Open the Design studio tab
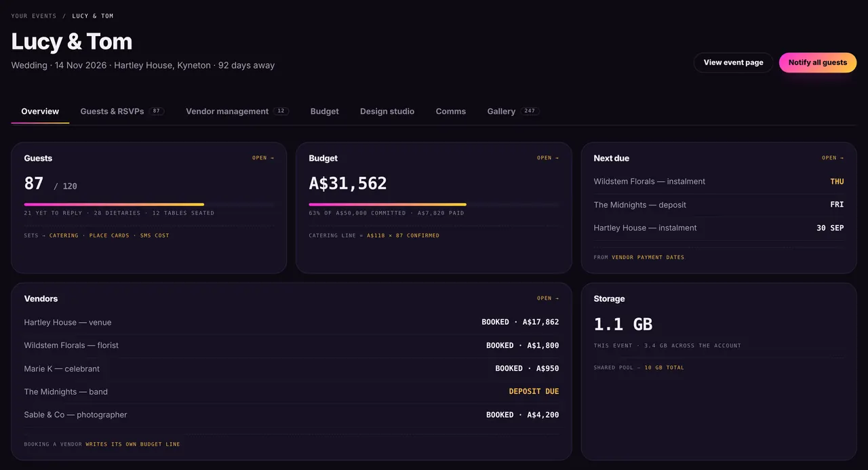The image size is (868, 470). point(387,111)
